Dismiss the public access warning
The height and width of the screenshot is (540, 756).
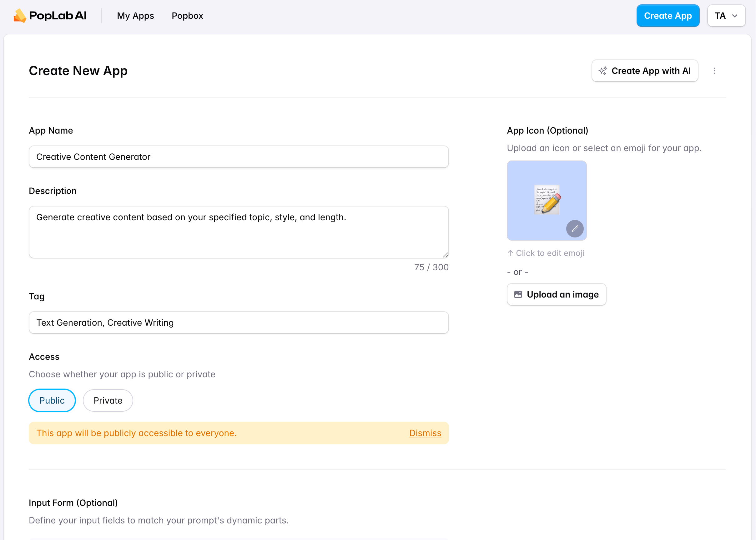[x=425, y=433]
